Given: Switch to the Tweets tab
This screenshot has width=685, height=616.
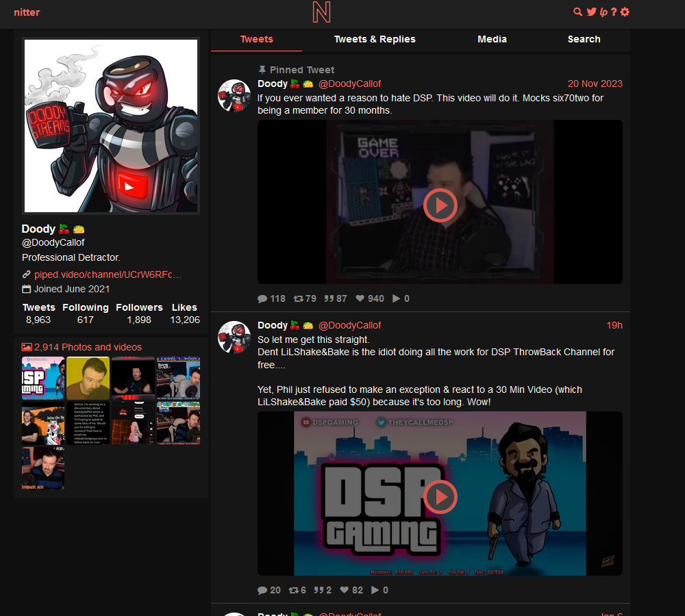Looking at the screenshot, I should tap(256, 39).
